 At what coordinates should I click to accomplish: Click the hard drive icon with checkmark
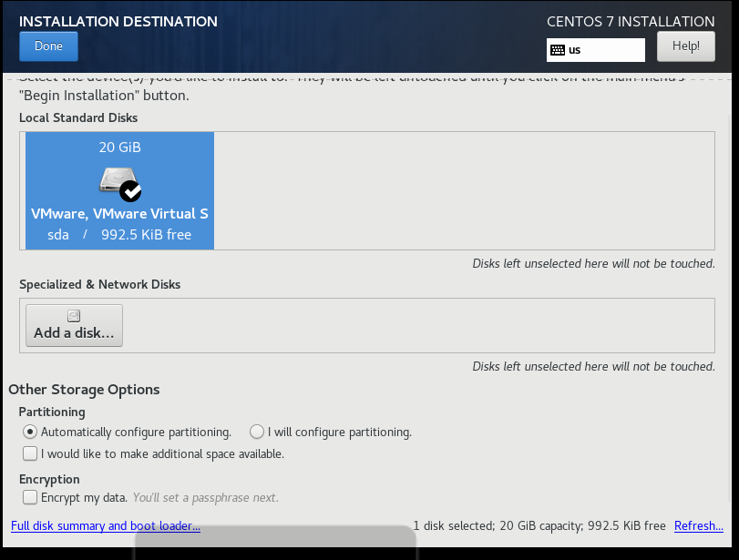click(120, 184)
